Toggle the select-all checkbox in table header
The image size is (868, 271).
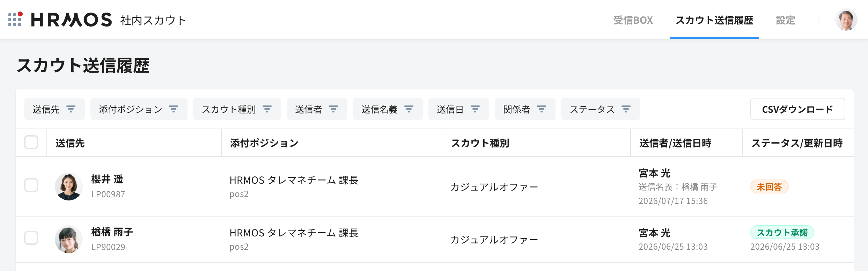tap(31, 142)
